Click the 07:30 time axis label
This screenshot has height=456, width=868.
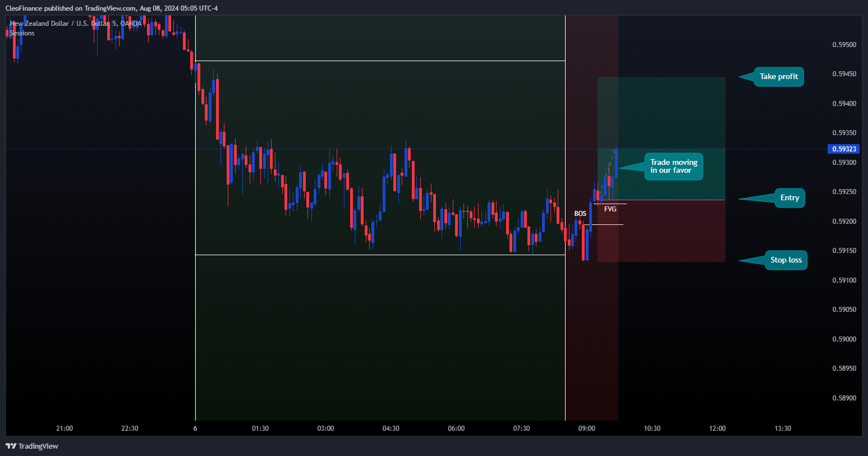tap(521, 429)
